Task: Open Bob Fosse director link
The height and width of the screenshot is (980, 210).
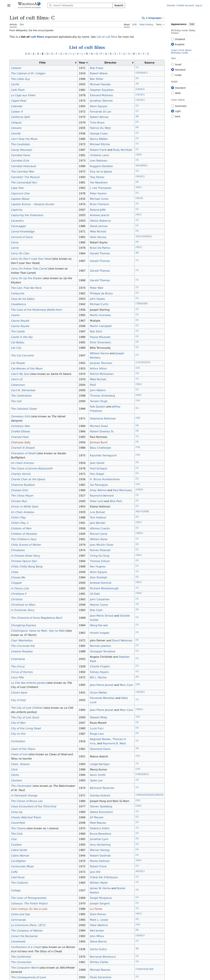Action: [96, 68]
